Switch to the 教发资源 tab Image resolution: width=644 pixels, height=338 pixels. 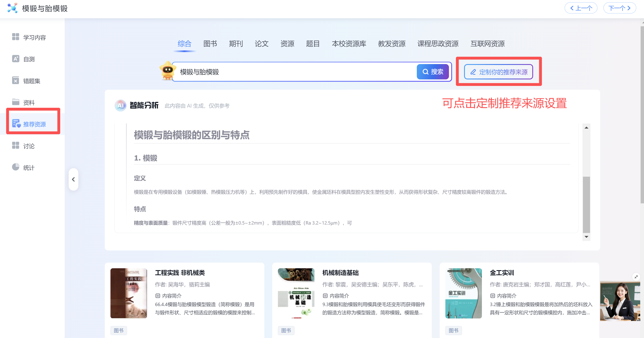[392, 44]
